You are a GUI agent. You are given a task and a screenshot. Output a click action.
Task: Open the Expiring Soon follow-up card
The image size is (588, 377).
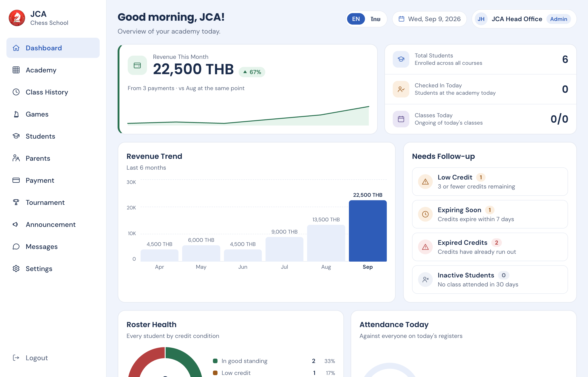click(x=490, y=214)
